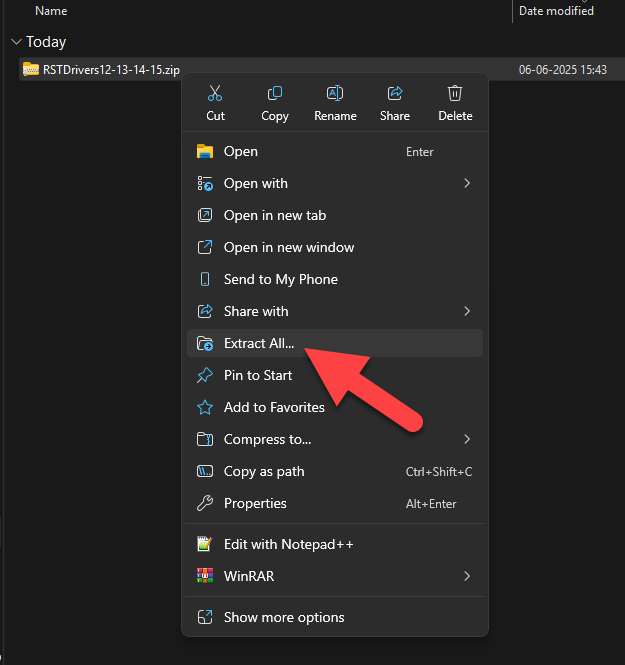
Task: Collapse the Today group chevron
Action: click(17, 42)
